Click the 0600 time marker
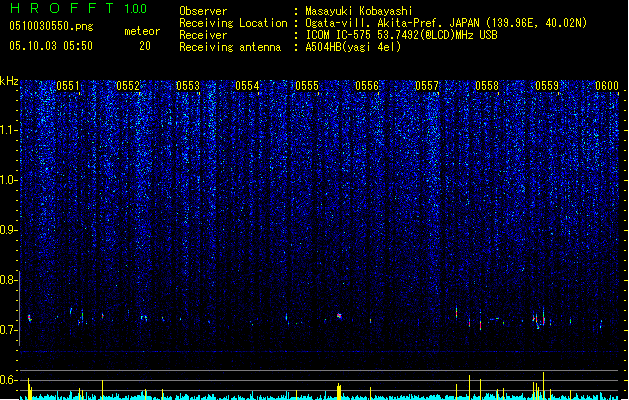 (607, 86)
